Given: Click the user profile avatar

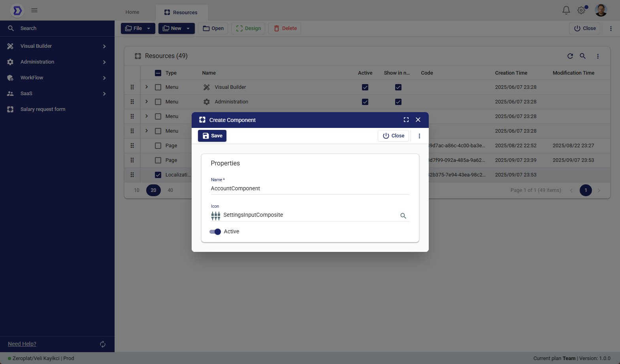Looking at the screenshot, I should (601, 10).
